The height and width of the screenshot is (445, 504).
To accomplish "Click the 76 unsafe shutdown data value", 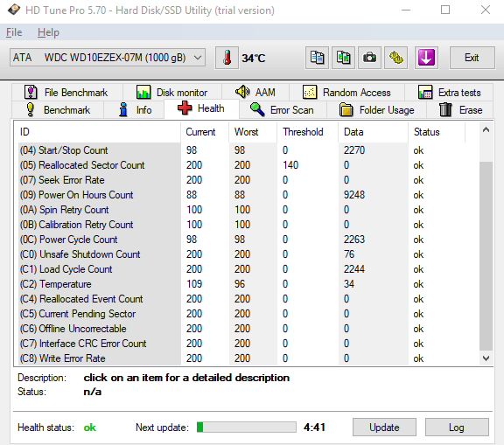I will click(x=349, y=254).
